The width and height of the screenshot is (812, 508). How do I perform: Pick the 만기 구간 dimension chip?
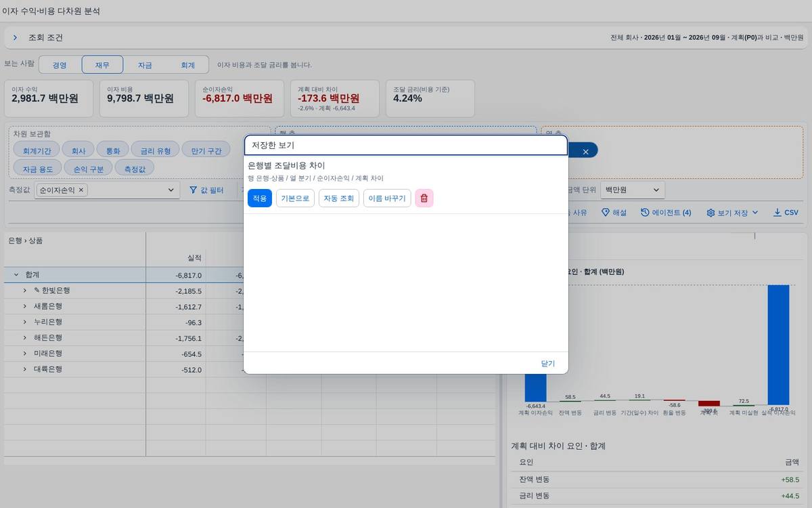tap(206, 150)
